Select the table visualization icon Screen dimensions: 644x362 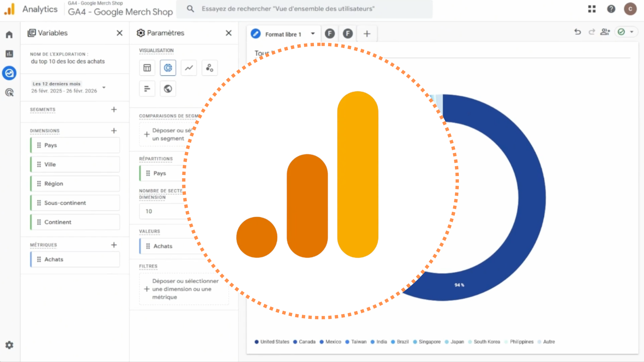tap(147, 68)
